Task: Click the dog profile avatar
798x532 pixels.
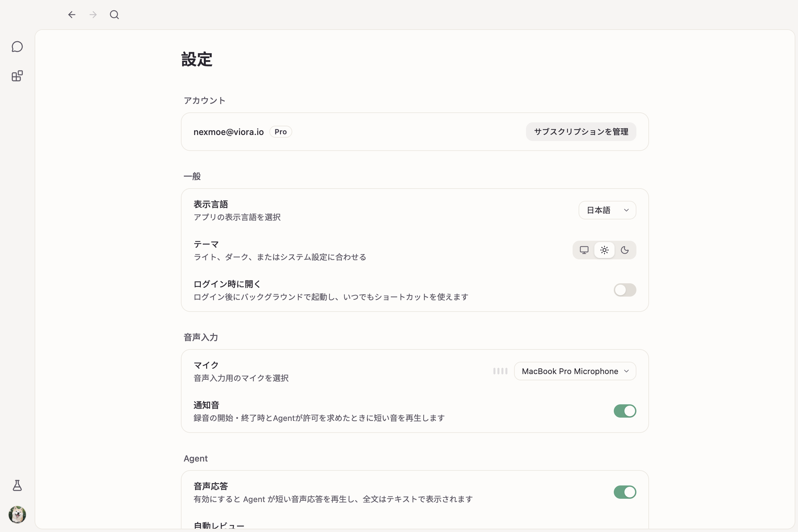Action: 17,514
